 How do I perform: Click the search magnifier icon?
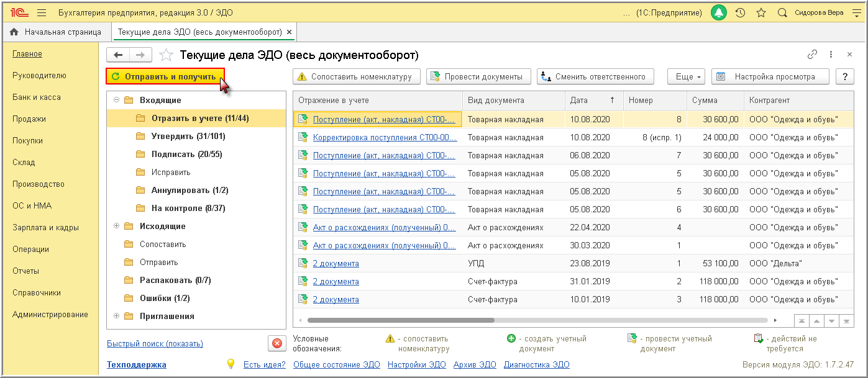point(782,12)
